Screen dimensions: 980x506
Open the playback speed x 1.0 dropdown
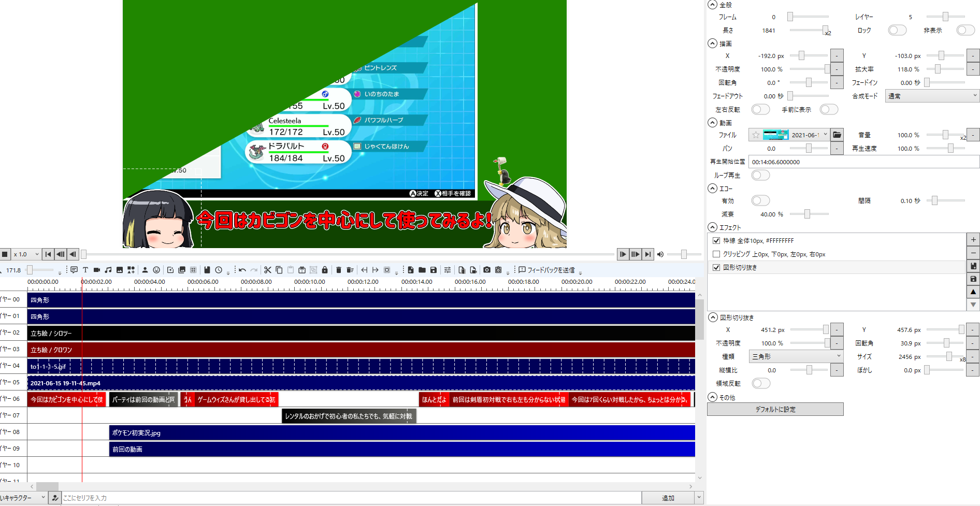tap(26, 254)
